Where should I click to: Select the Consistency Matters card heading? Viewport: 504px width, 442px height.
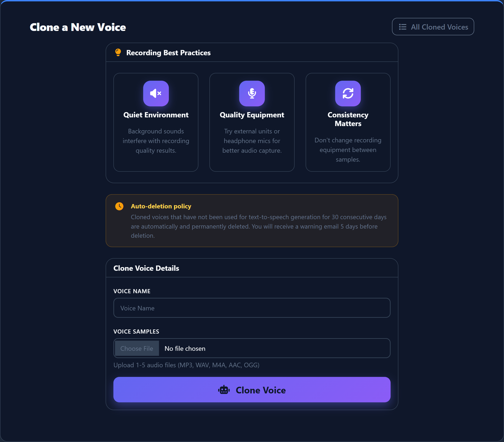point(348,119)
